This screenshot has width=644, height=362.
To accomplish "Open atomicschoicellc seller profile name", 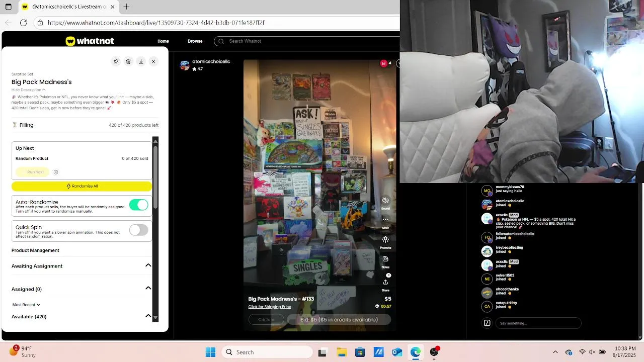I will pyautogui.click(x=211, y=61).
